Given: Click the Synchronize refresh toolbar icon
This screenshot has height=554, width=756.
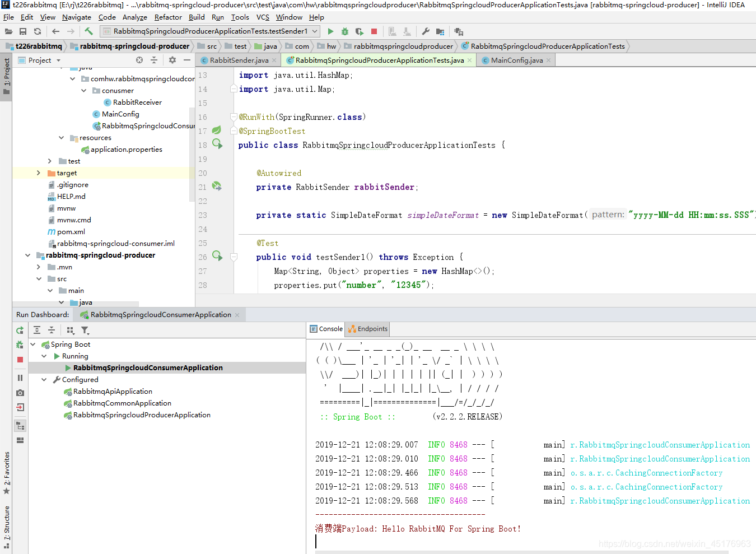Looking at the screenshot, I should 38,31.
